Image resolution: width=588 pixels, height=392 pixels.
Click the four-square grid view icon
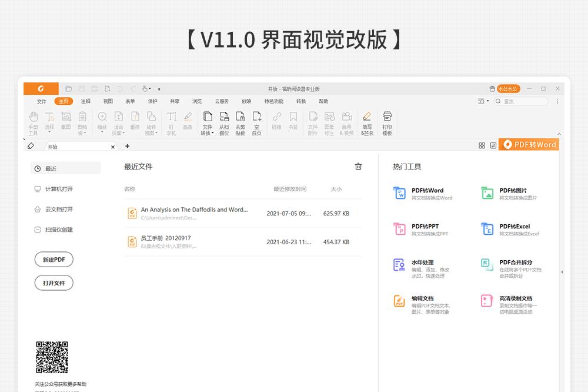tap(482, 145)
